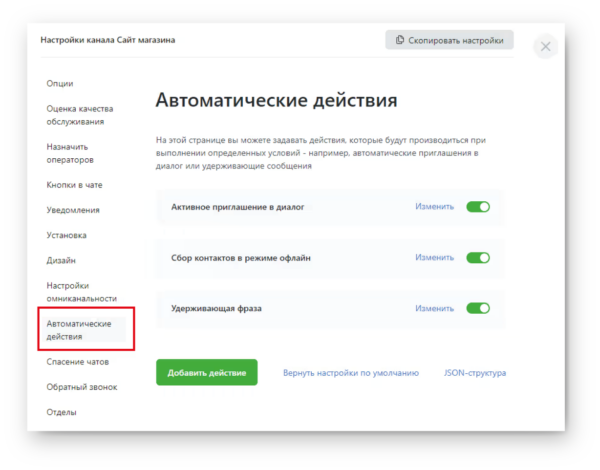This screenshot has width=600, height=470.
Task: Select Отделы in the sidebar
Action: (62, 412)
